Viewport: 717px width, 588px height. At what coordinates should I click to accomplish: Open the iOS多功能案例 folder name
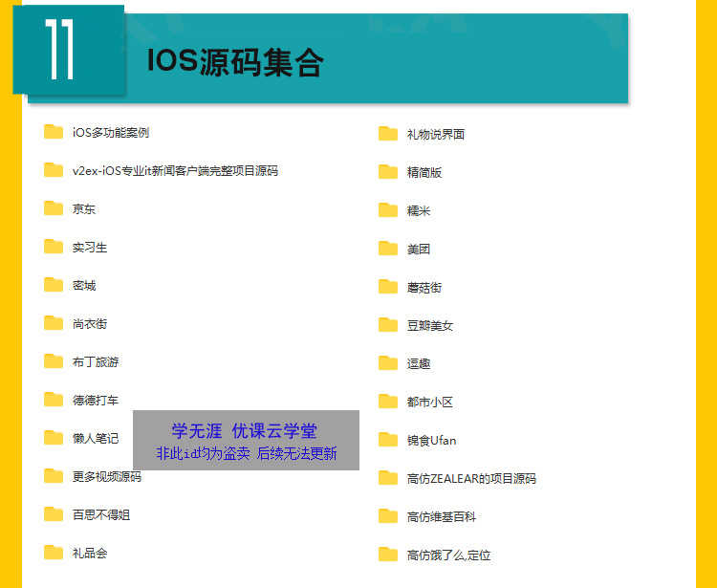point(111,133)
